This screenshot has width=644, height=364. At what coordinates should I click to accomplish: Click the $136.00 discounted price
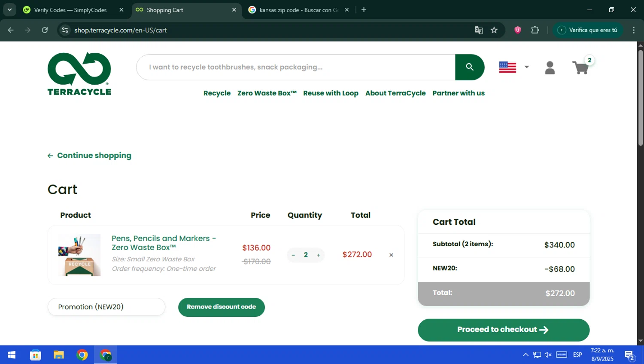256,248
